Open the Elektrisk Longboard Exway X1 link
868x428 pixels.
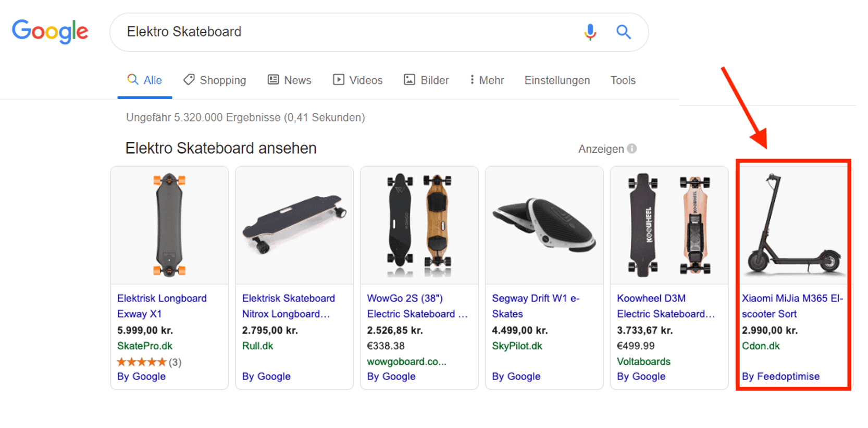(x=162, y=306)
